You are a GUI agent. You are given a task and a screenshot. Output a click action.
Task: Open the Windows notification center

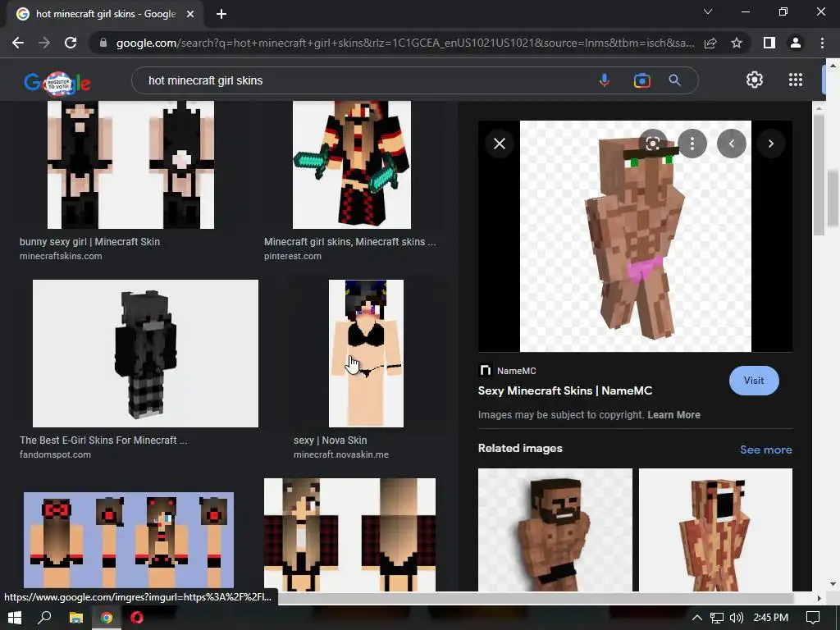tap(813, 618)
